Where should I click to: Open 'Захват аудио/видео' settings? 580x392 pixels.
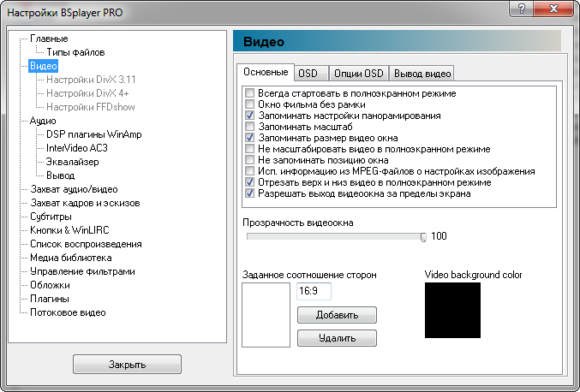(74, 189)
